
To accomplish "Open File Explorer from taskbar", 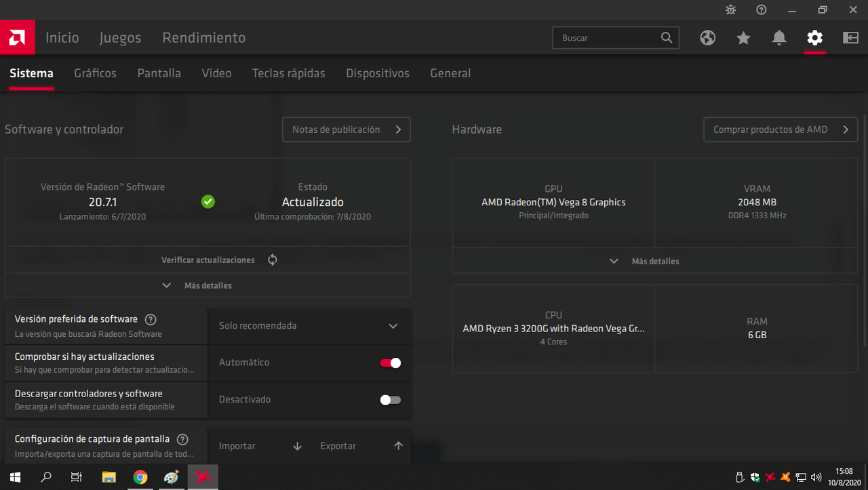I will (x=108, y=477).
